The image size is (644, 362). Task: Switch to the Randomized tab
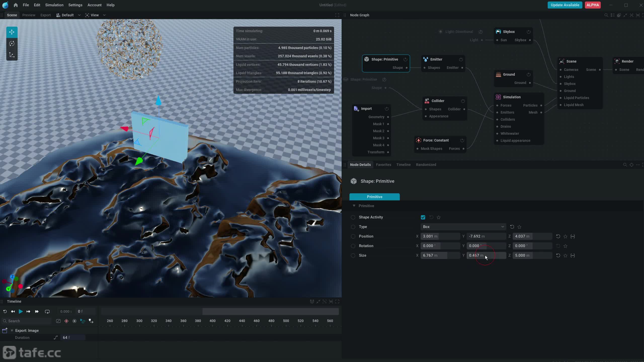click(426, 165)
